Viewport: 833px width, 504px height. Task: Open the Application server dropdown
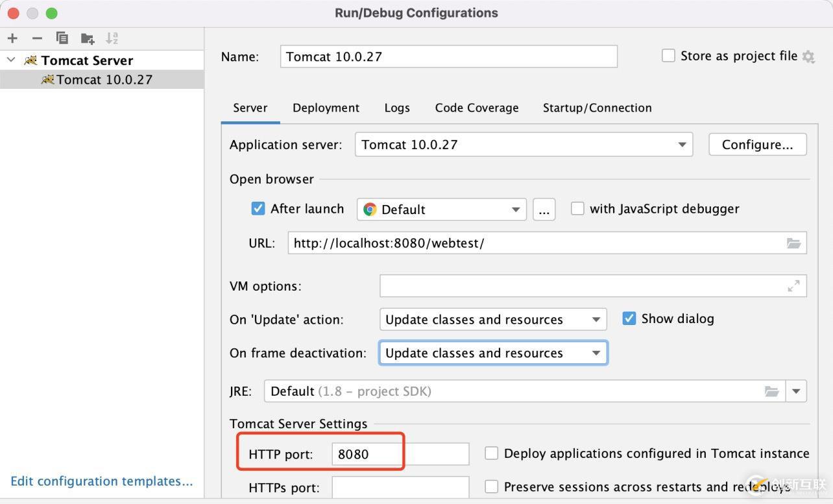tap(524, 145)
